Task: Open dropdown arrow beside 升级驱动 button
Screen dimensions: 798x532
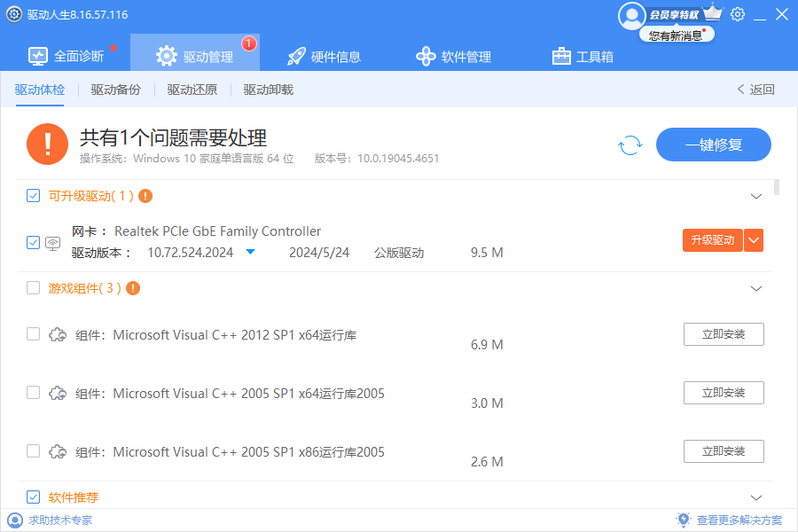Action: point(754,240)
